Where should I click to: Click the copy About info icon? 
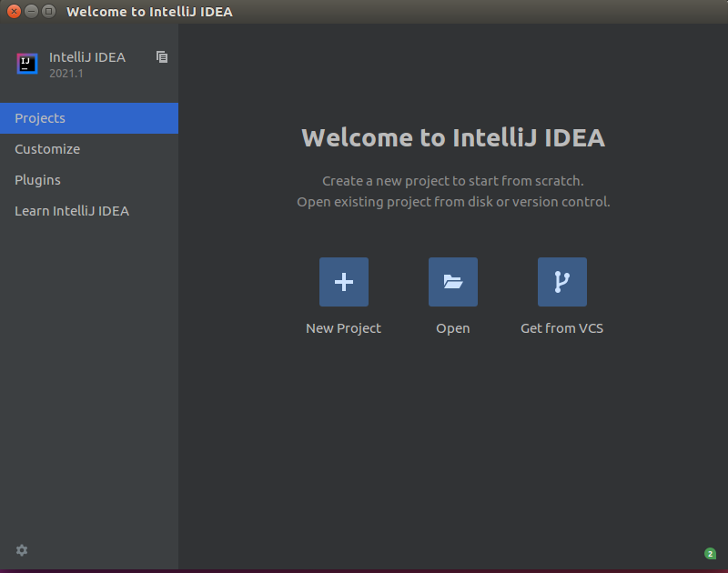[x=162, y=57]
